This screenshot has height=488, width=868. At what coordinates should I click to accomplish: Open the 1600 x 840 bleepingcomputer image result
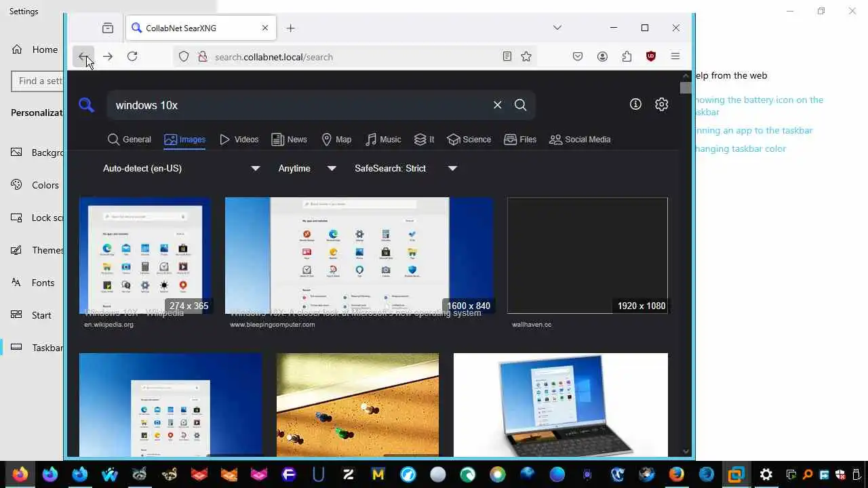click(359, 256)
